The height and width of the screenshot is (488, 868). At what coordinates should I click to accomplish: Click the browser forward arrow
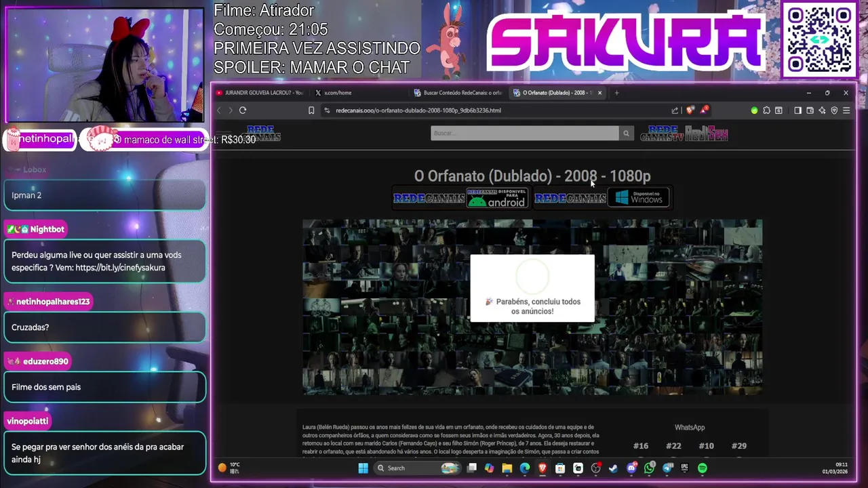pyautogui.click(x=231, y=110)
